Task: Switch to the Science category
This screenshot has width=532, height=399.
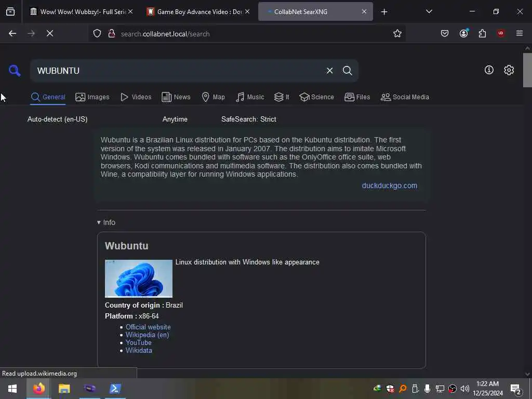Action: click(316, 97)
